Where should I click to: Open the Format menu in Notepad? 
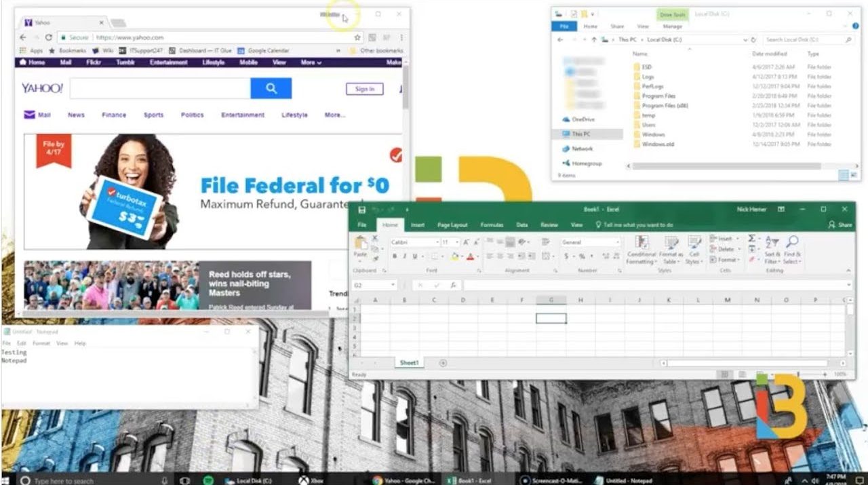tap(41, 343)
